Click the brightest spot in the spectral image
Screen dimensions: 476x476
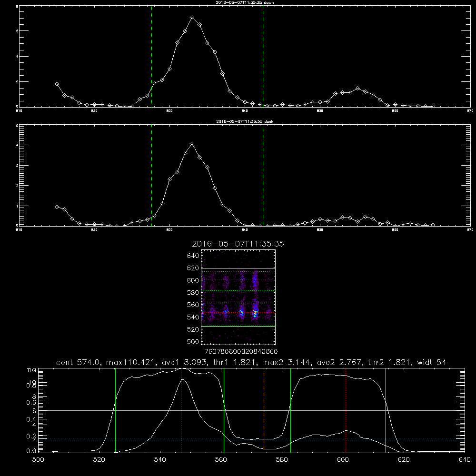pos(256,312)
